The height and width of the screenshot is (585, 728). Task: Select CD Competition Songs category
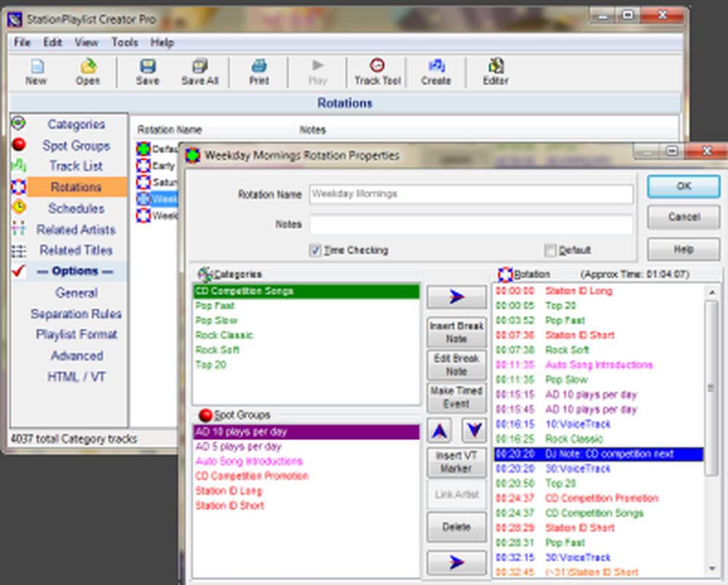pyautogui.click(x=306, y=291)
